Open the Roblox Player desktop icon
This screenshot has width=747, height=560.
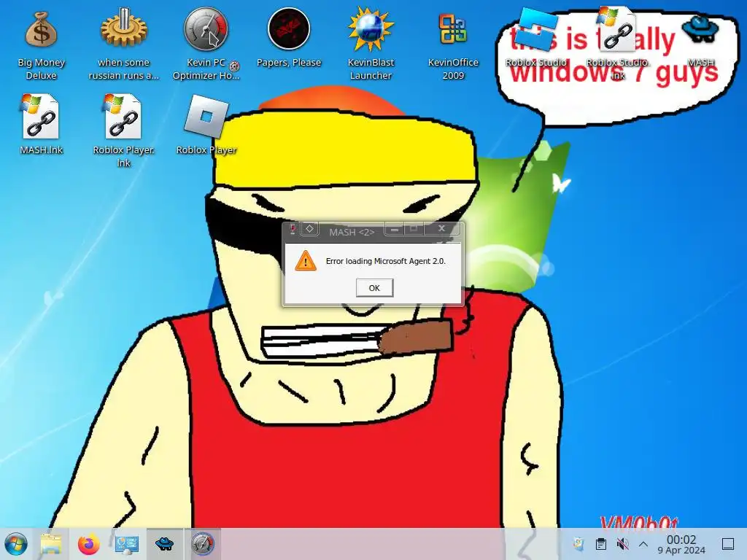coord(206,125)
